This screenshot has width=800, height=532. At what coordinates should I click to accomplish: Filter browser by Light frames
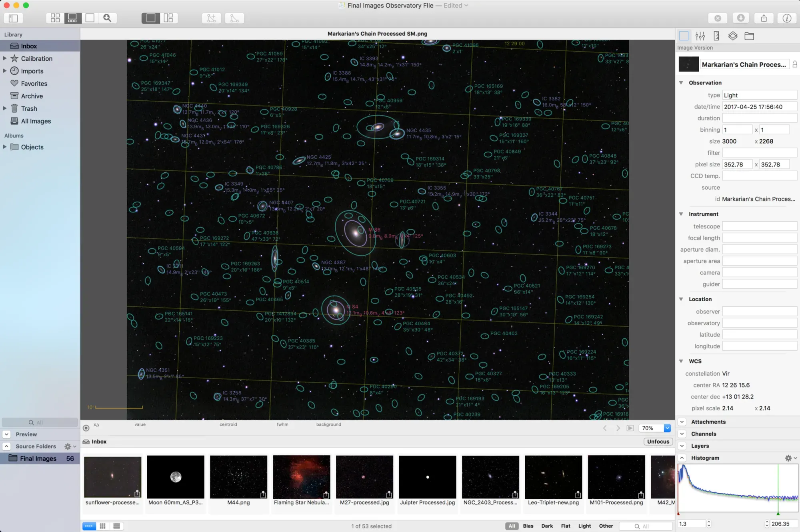click(x=584, y=526)
